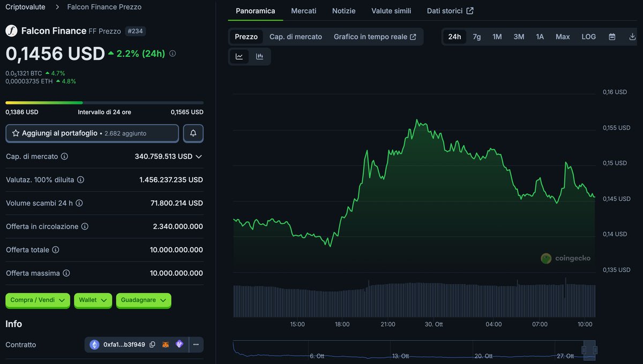Open the calendar date range picker
Image resolution: width=643 pixels, height=364 pixels.
click(612, 37)
